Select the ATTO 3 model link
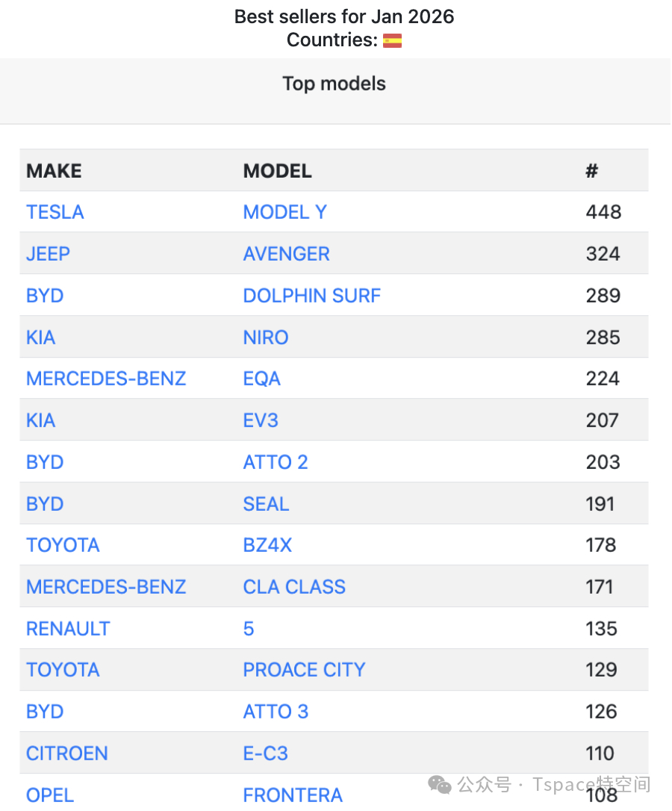Screen dimensions: 672x811 pos(276,712)
